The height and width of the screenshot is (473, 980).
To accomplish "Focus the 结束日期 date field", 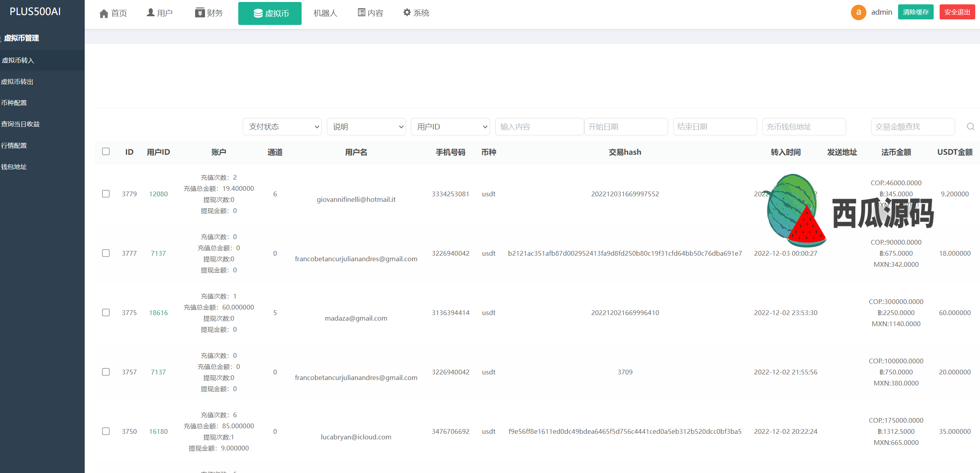I will pyautogui.click(x=715, y=127).
